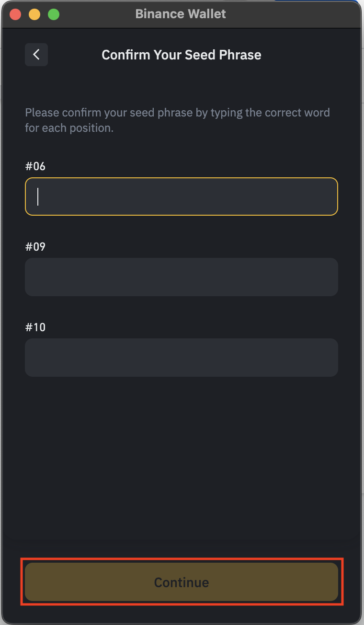Minimize the window with the yellow button

pos(34,14)
